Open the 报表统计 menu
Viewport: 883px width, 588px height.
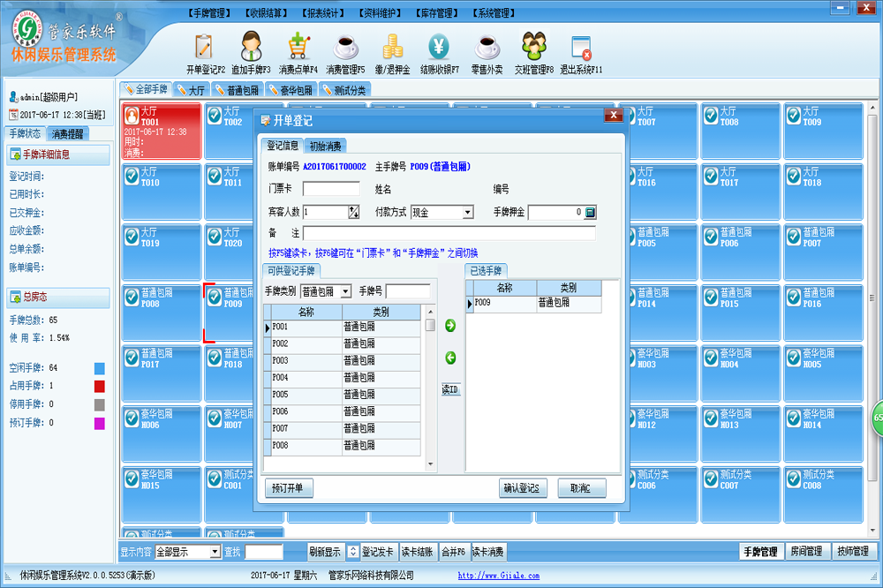coord(323,13)
